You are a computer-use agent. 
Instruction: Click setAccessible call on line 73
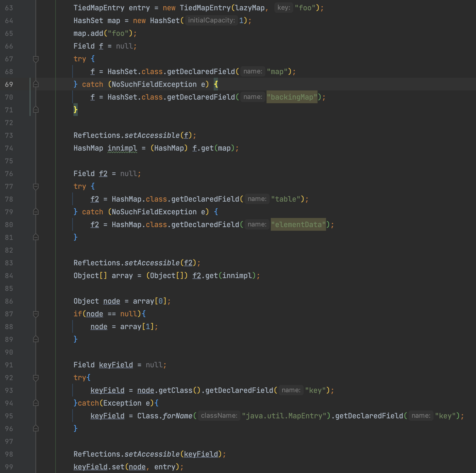[152, 135]
